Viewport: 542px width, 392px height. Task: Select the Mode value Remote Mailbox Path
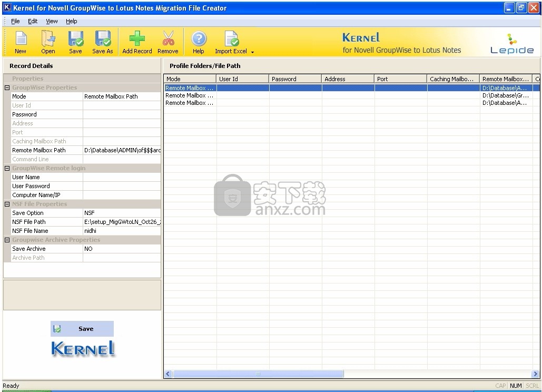pyautogui.click(x=122, y=96)
